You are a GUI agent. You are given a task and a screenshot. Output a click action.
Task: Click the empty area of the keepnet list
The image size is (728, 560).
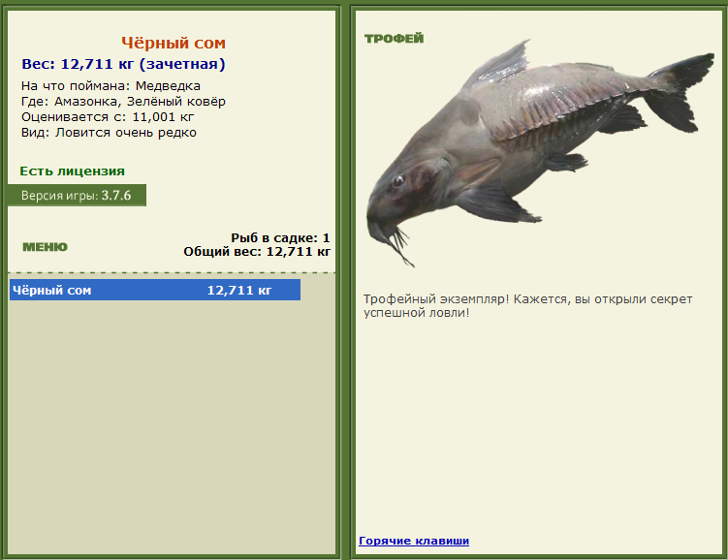coord(172,427)
